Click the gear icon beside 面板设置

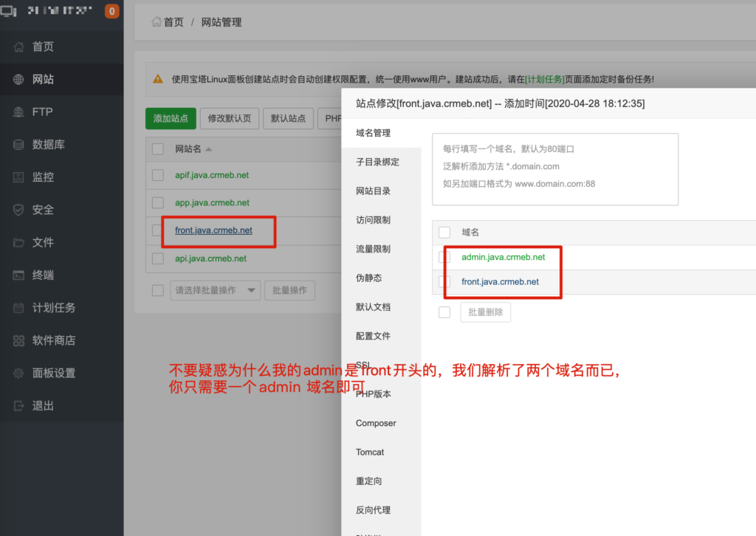tap(18, 373)
